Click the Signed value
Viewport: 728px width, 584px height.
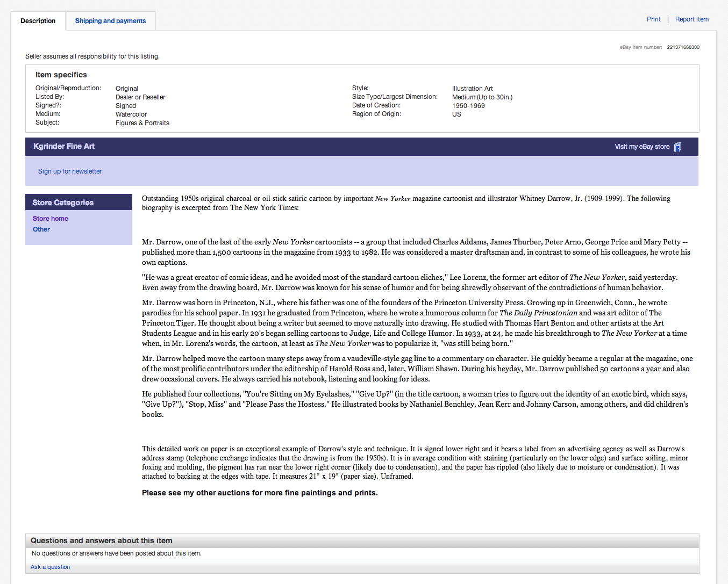[126, 106]
